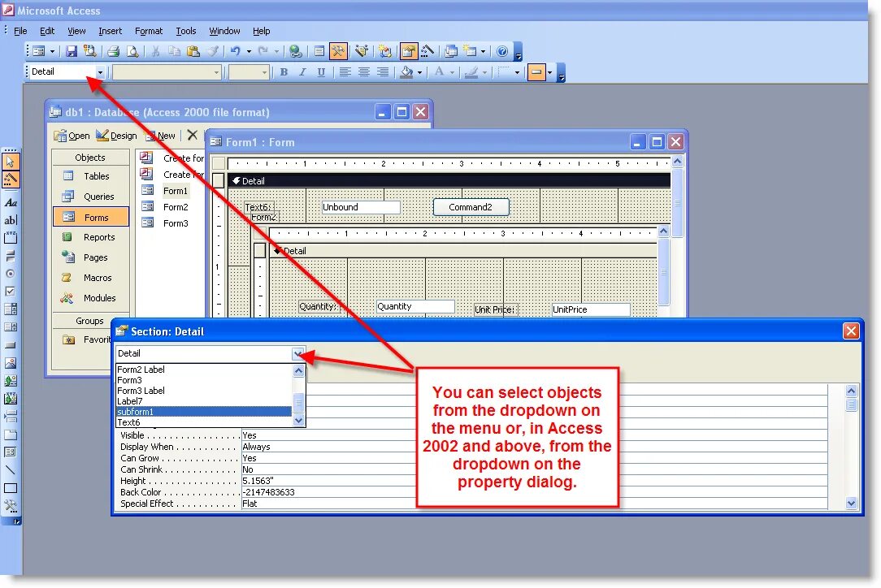Viewport: 881px width, 588px height.
Task: Open the Tools menu
Action: 186,31
